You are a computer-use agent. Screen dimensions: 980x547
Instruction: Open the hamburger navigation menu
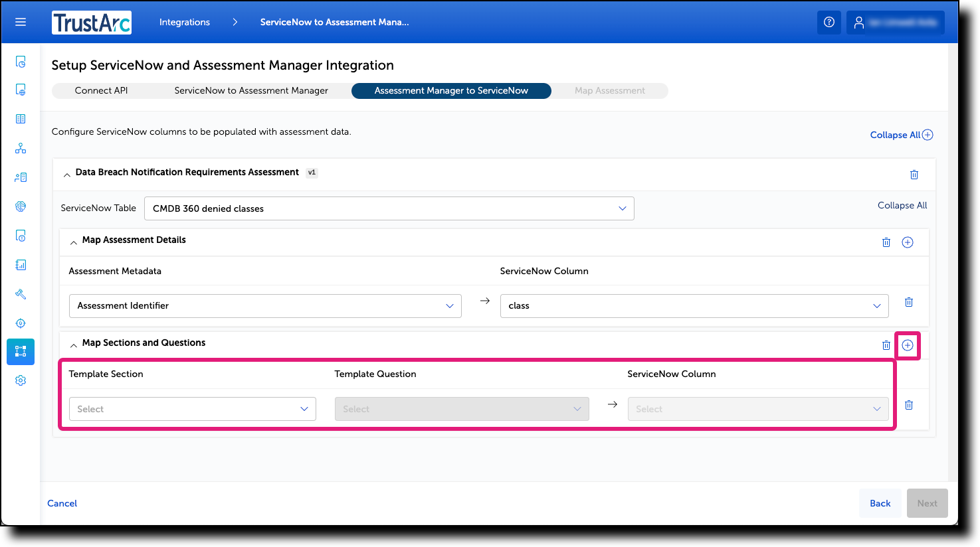coord(21,22)
